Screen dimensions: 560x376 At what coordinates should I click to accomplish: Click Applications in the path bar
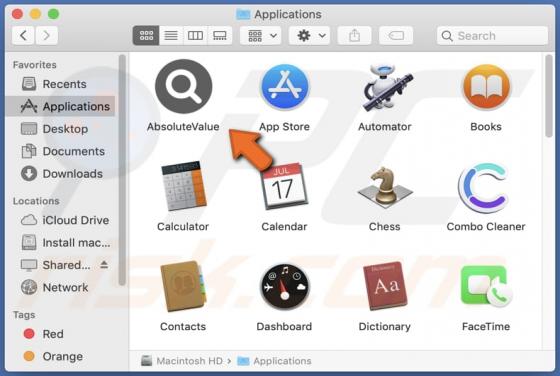click(274, 361)
